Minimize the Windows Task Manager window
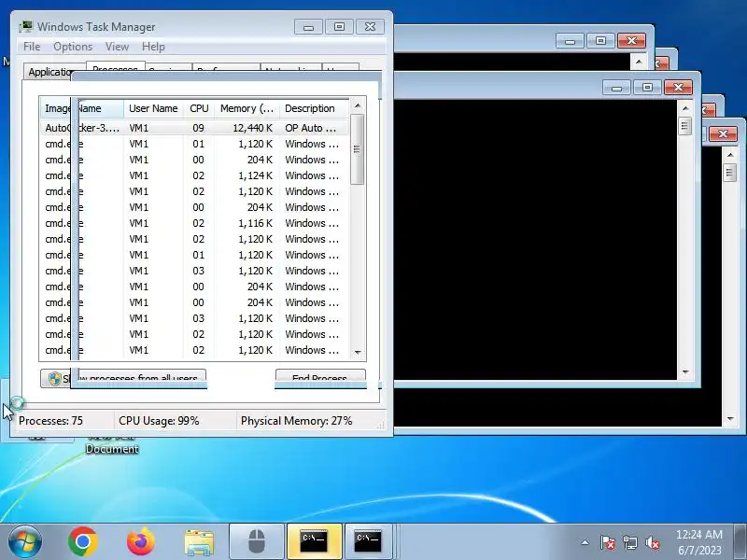The height and width of the screenshot is (560, 747). click(309, 27)
